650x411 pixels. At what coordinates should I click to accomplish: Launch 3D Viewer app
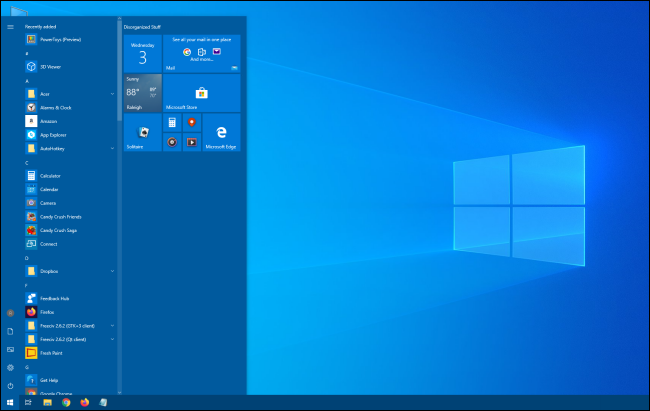click(48, 67)
